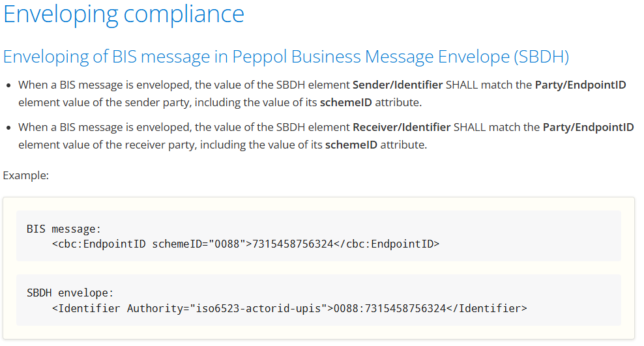Viewport: 644px width, 346px height.
Task: Click the second bullet point marker
Action: [x=9, y=128]
